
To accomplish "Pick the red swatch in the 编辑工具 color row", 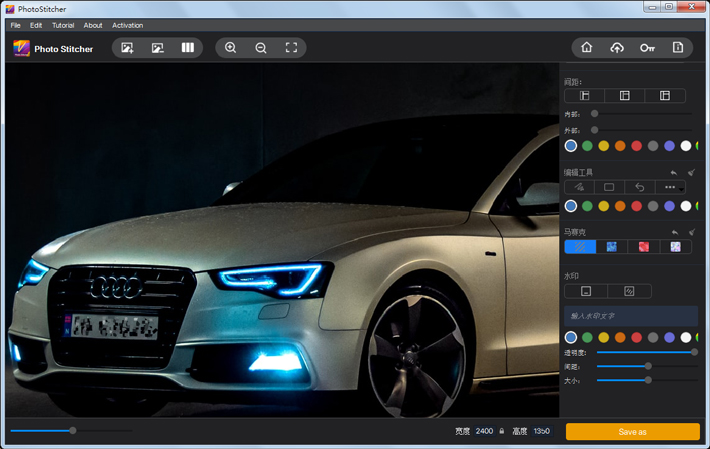I will [637, 206].
